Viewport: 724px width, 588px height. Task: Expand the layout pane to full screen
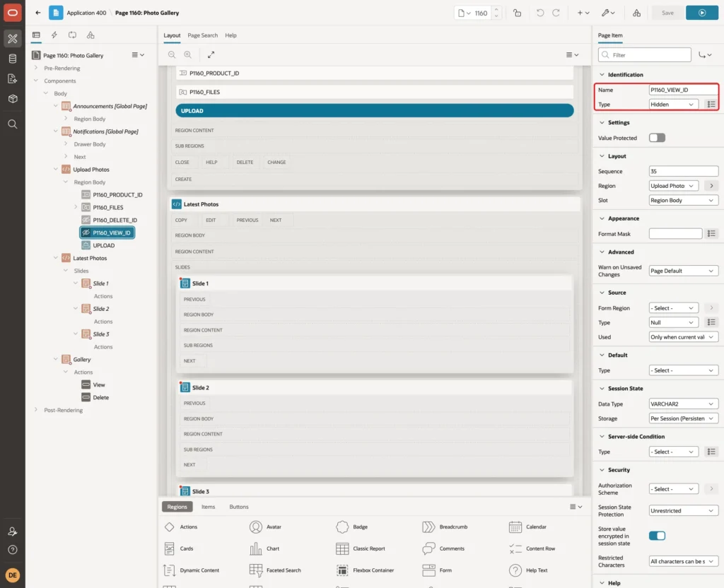[211, 54]
